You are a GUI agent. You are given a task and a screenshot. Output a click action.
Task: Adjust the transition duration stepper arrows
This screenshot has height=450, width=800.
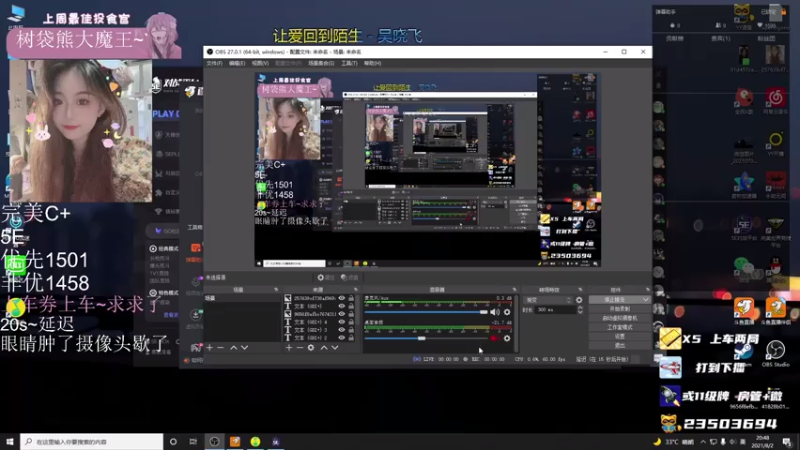(x=580, y=310)
